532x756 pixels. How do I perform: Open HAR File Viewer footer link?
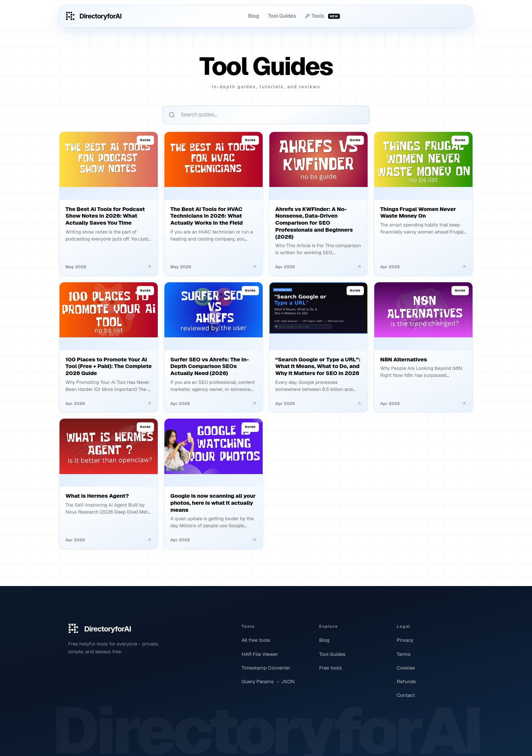[259, 654]
